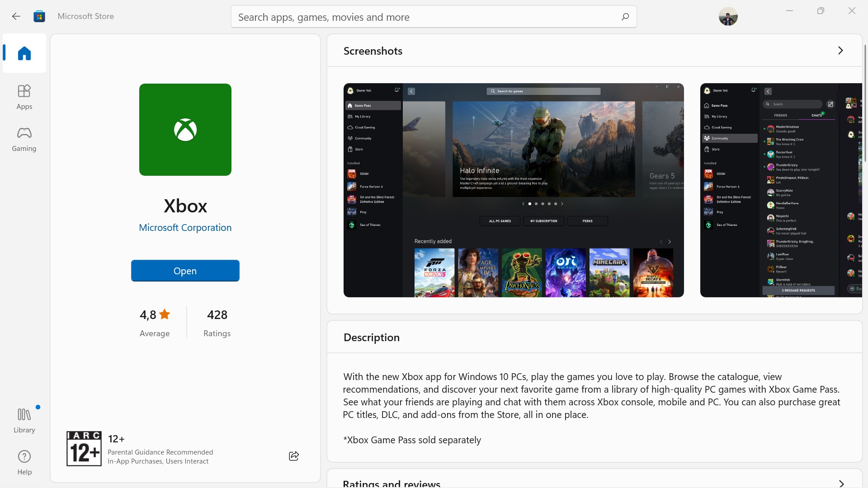
Task: Expand Ratings and reviews chevron
Action: 841,483
